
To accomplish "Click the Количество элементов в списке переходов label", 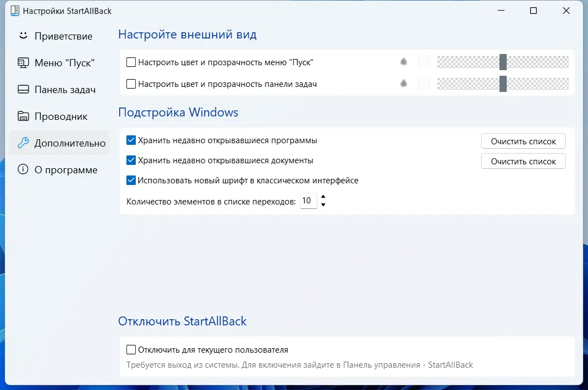I will coord(211,202).
